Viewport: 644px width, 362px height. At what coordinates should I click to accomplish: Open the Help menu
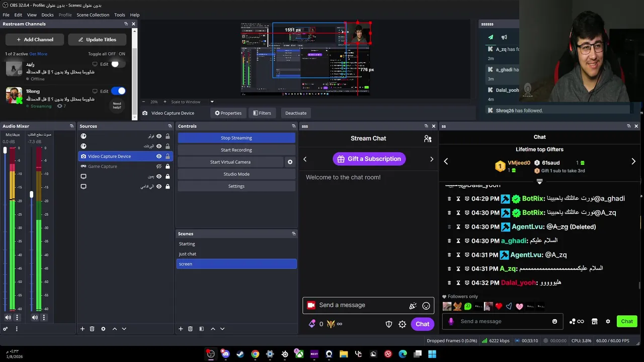(x=135, y=15)
